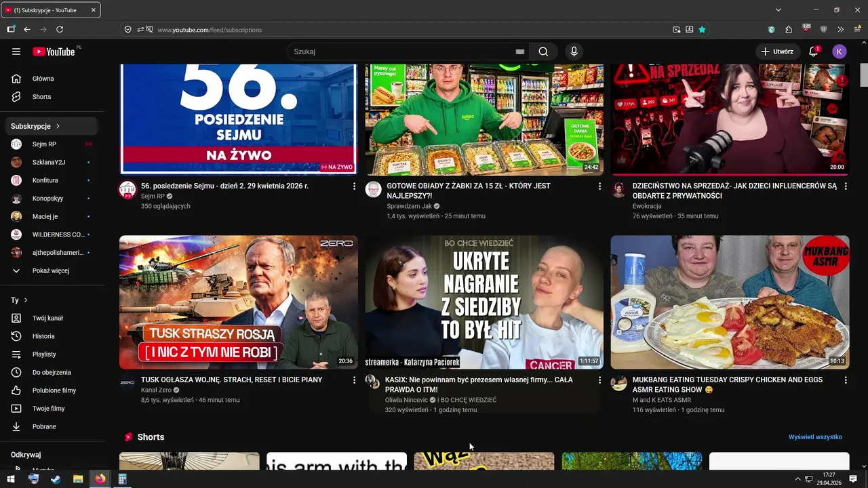Click Oliwia Nincevic channel name
The image size is (868, 488).
[x=406, y=400]
